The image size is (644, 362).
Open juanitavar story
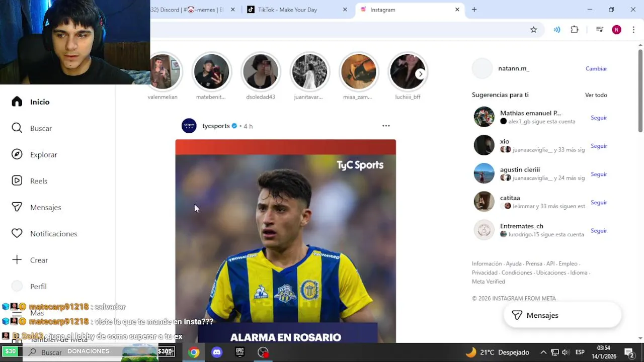[x=309, y=71]
